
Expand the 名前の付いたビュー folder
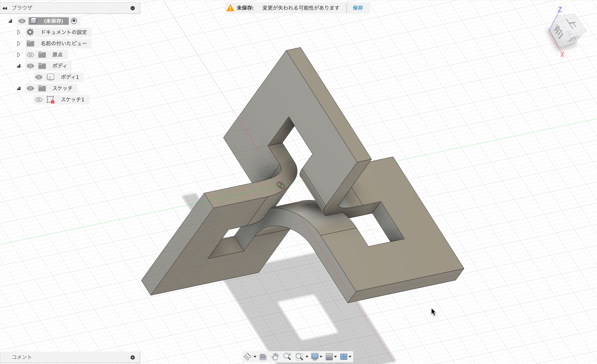(x=19, y=43)
